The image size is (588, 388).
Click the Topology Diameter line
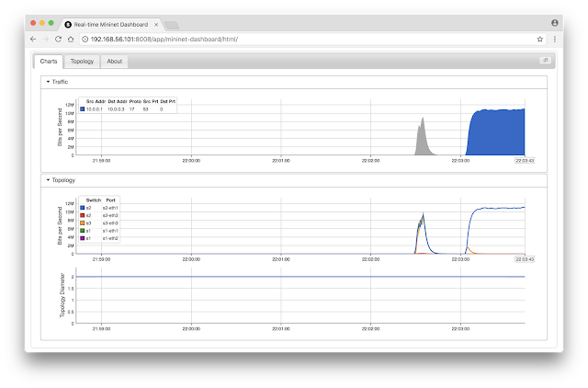click(300, 277)
